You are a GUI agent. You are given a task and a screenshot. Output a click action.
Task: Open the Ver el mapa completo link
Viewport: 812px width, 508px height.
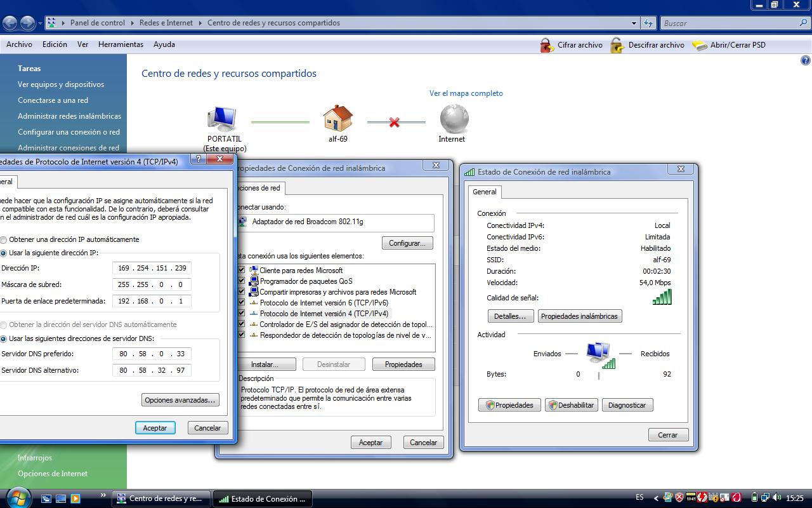[466, 93]
